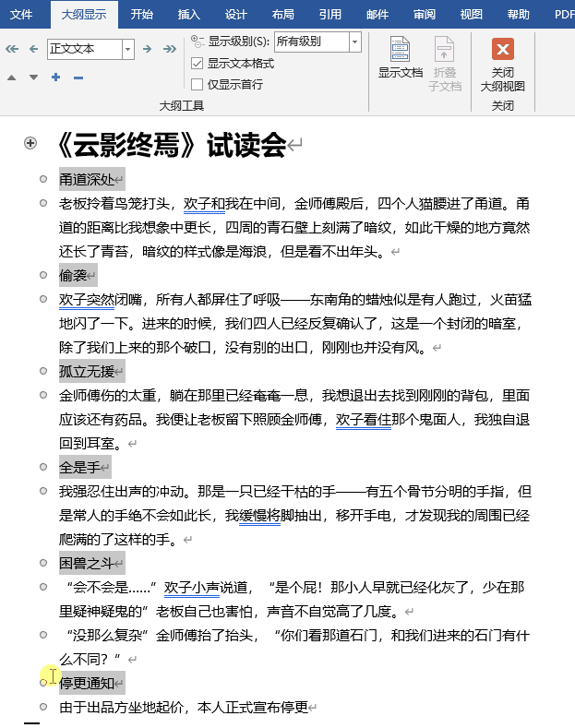Switch to 视图 ribbon tab
Viewport: 575px width, 728px height.
[x=472, y=15]
